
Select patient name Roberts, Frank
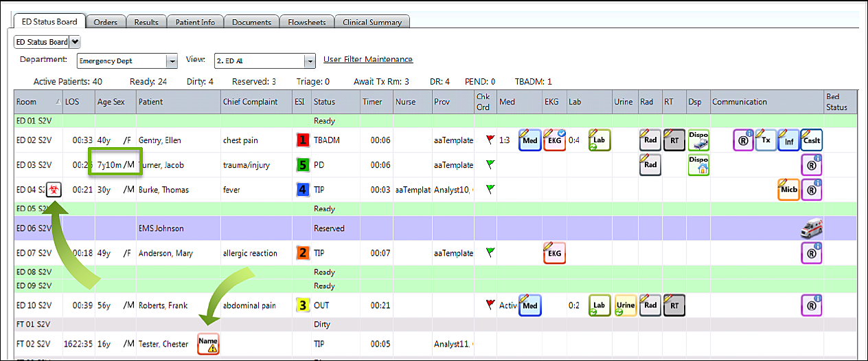[163, 305]
